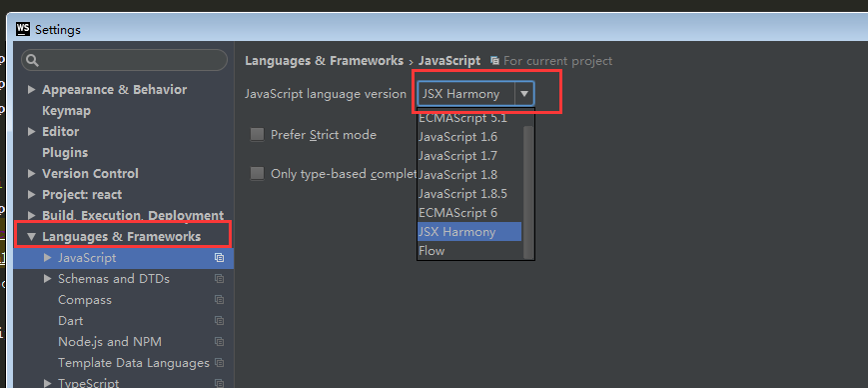Image resolution: width=868 pixels, height=388 pixels.
Task: Select JSX Harmony language version option
Action: tap(469, 232)
